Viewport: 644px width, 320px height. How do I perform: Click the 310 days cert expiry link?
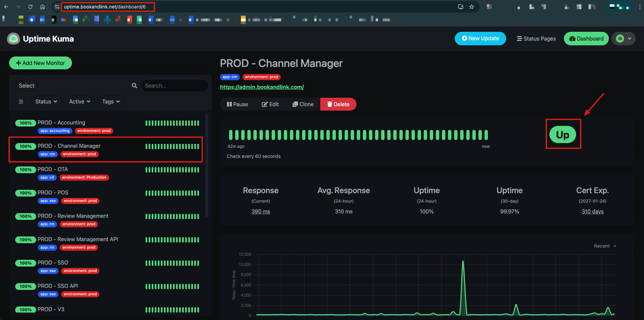coord(592,211)
